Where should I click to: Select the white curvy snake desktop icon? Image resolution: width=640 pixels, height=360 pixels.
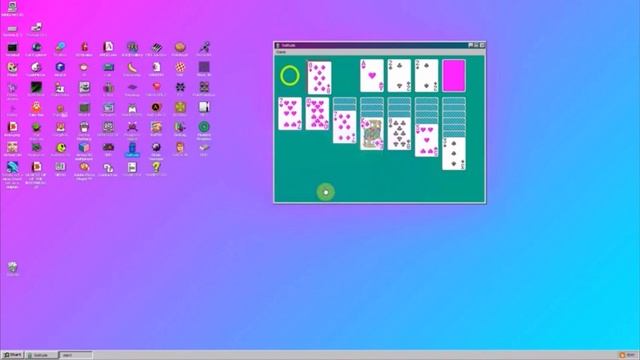(x=108, y=169)
